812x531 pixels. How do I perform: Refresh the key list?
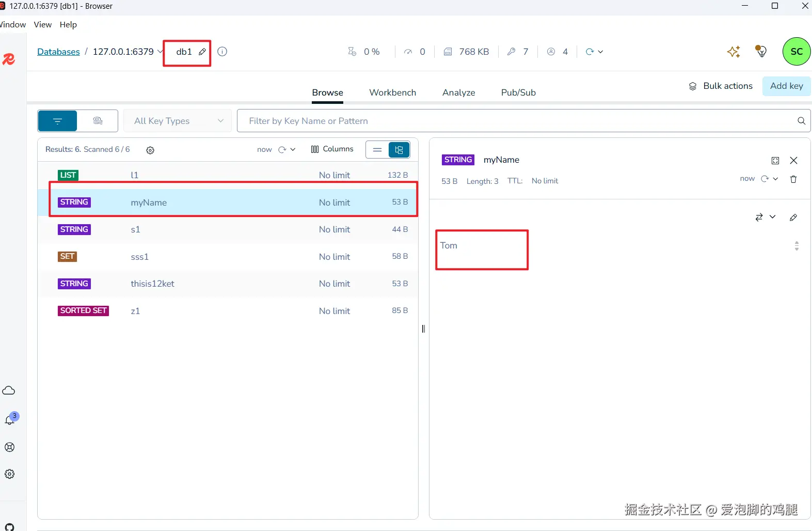(282, 149)
